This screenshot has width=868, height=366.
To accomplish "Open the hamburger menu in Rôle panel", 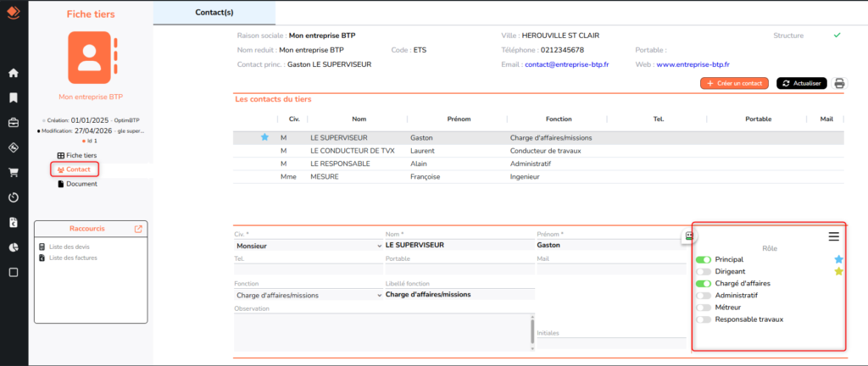I will 834,236.
